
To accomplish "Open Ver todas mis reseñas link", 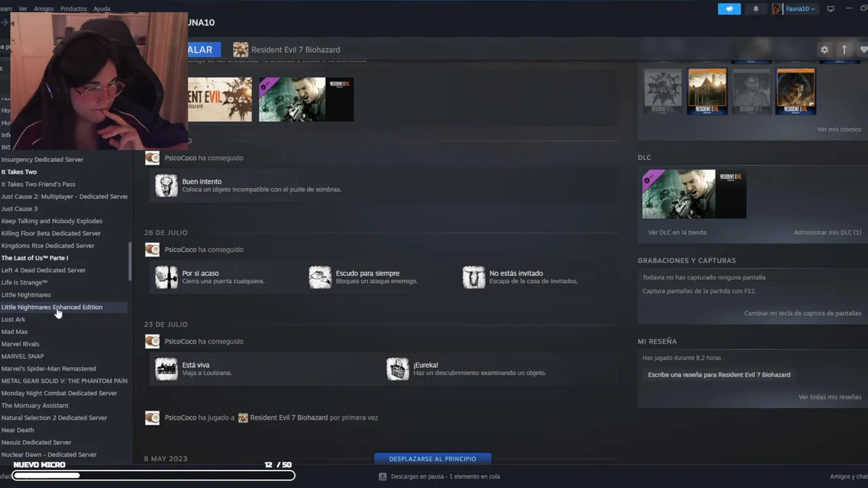I will [x=830, y=397].
